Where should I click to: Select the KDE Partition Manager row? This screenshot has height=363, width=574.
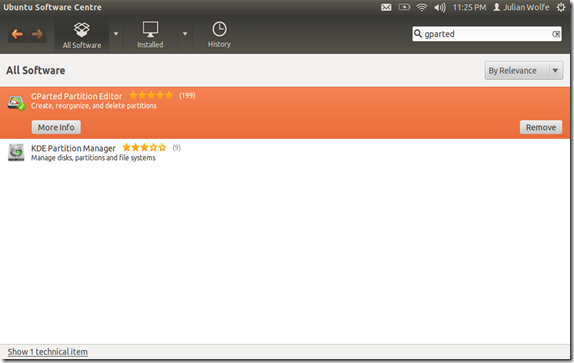[x=285, y=153]
